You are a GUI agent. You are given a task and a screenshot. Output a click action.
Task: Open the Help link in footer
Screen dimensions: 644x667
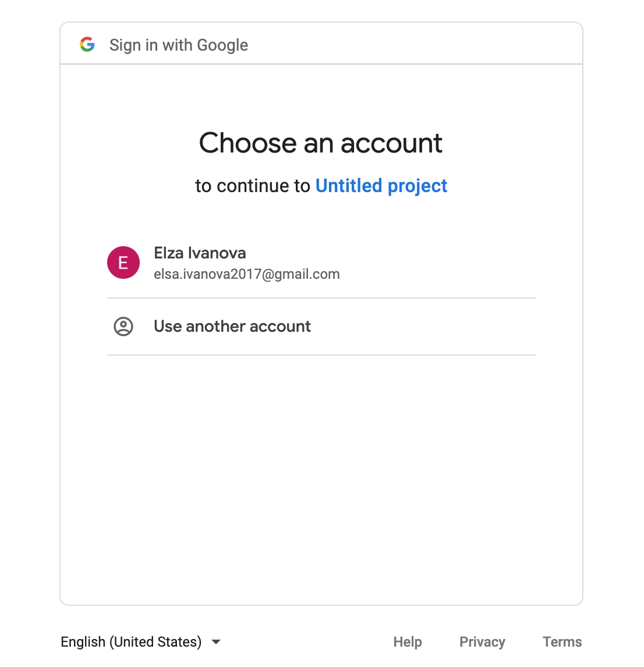(x=408, y=642)
